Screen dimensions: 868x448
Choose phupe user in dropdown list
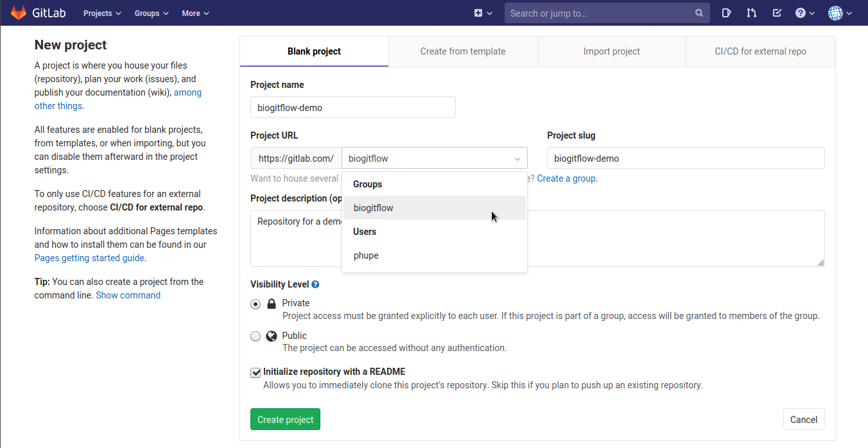pos(434,255)
